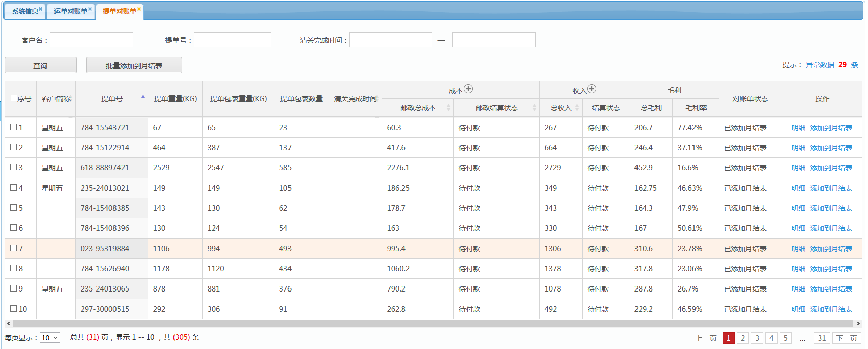The image size is (868, 349).
Task: Sort by 提单号 column arrow
Action: coord(143,97)
